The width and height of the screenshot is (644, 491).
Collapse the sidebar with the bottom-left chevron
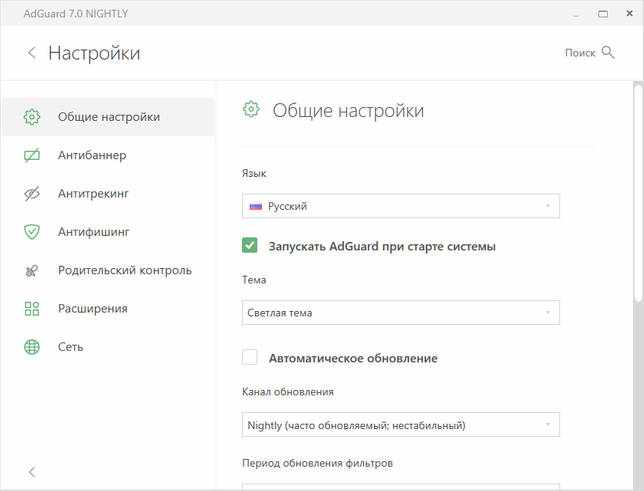(32, 472)
